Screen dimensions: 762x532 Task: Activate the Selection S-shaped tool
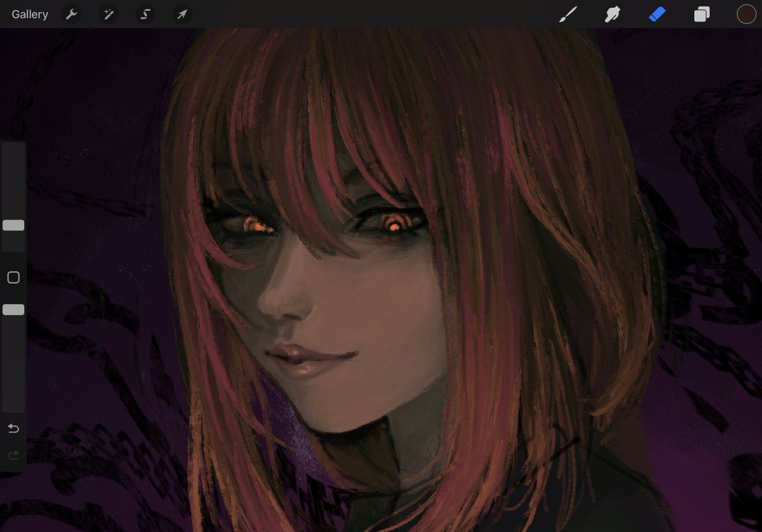[145, 14]
